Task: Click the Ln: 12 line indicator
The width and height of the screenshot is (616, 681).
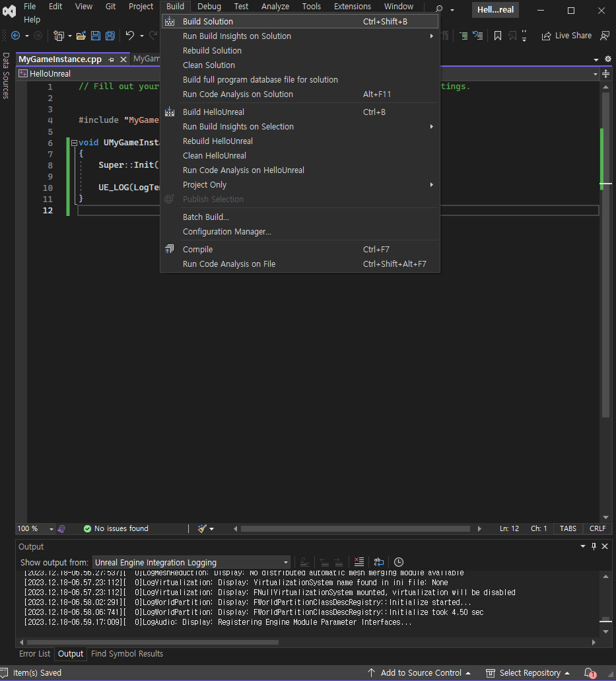Action: [x=509, y=528]
